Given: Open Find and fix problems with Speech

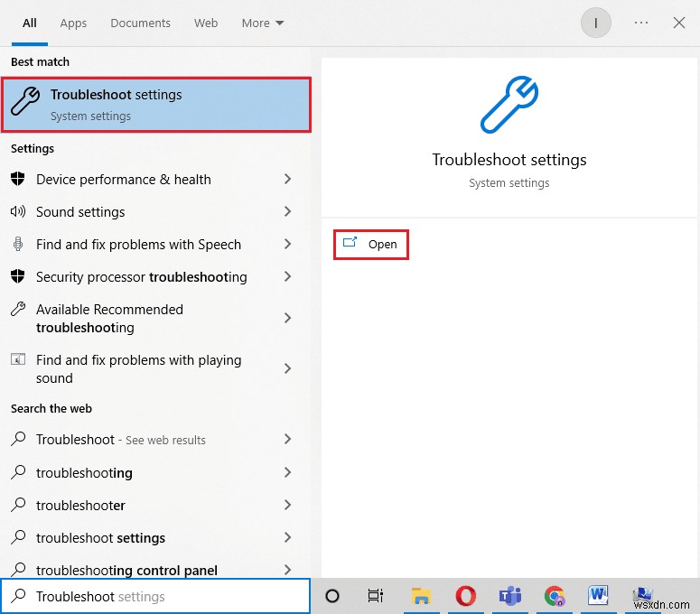Looking at the screenshot, I should (155, 245).
